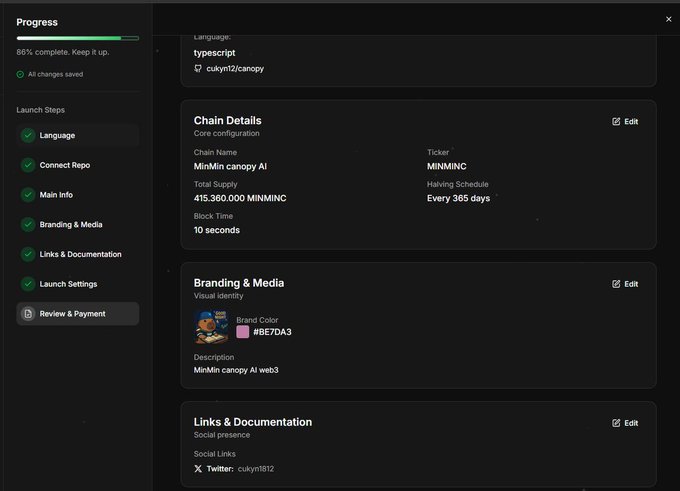
Task: Click the total supply 415.360.000 MINMINC
Action: 240,198
